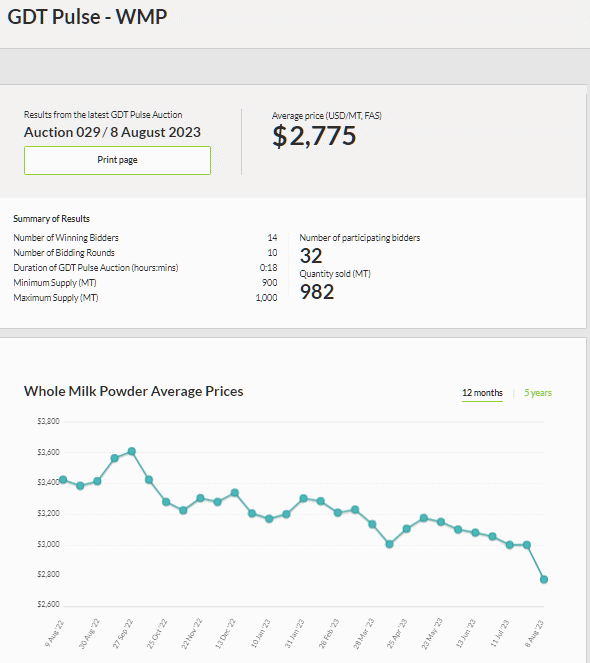590x663 pixels.
Task: Select the chart point above 28 Mar '23
Action: (x=372, y=524)
